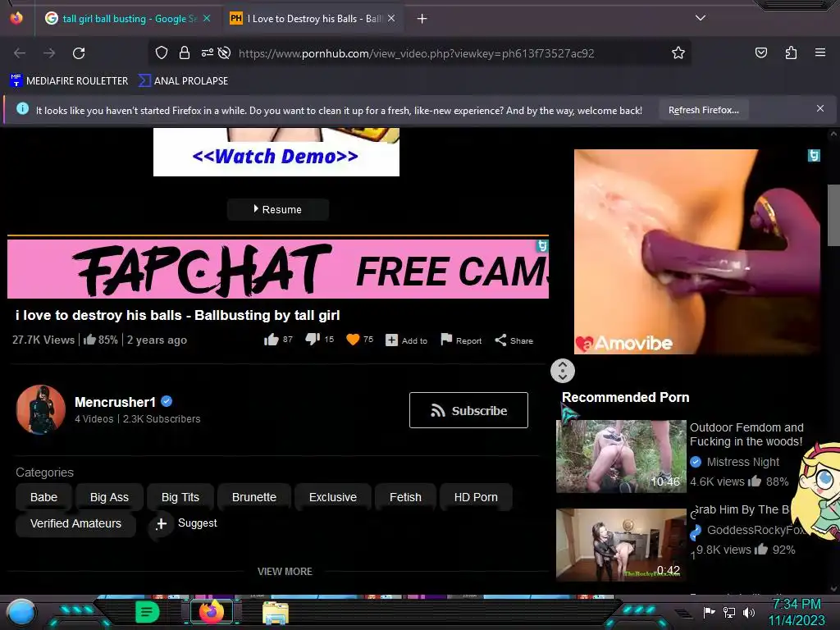Dislike the video with thumbs down
This screenshot has width=840, height=630.
tap(319, 340)
